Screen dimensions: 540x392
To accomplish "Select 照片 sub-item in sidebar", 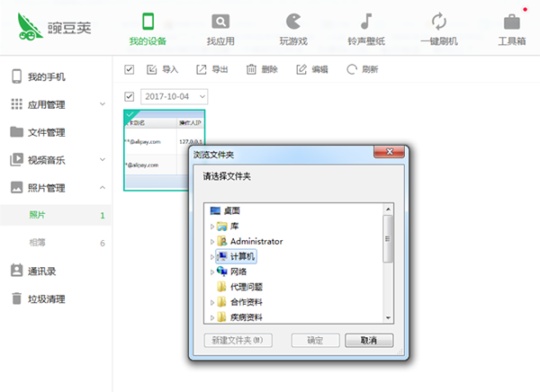I will (56, 215).
